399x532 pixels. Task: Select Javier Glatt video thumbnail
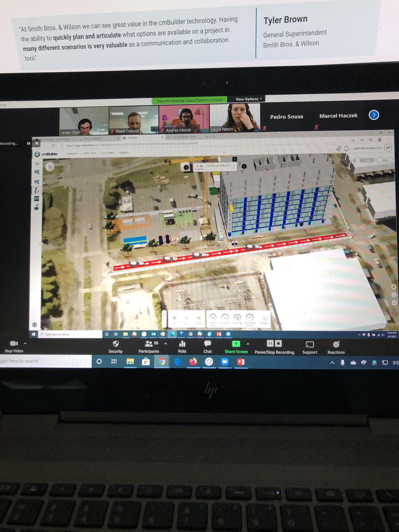(84, 121)
